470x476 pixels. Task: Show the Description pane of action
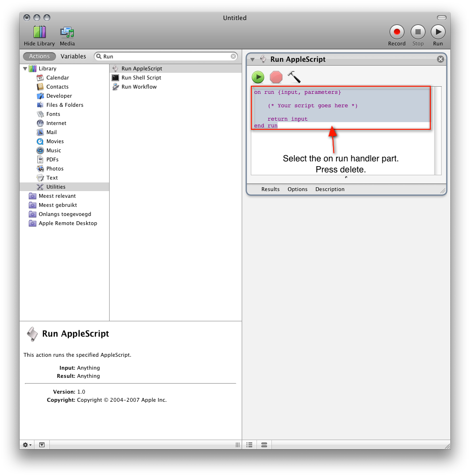(x=330, y=190)
